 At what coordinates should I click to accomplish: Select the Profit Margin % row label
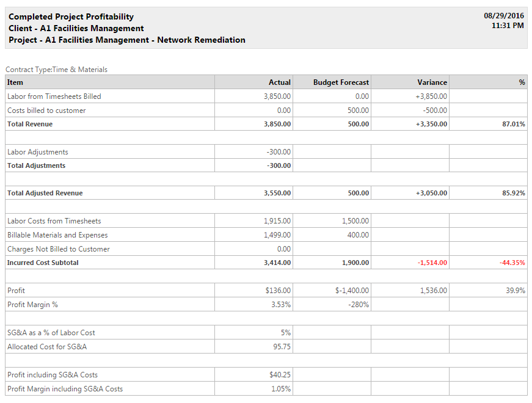point(32,305)
